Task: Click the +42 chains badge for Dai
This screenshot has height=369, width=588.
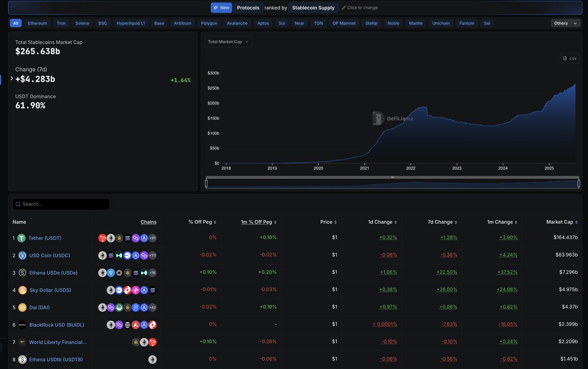Action: click(x=152, y=307)
